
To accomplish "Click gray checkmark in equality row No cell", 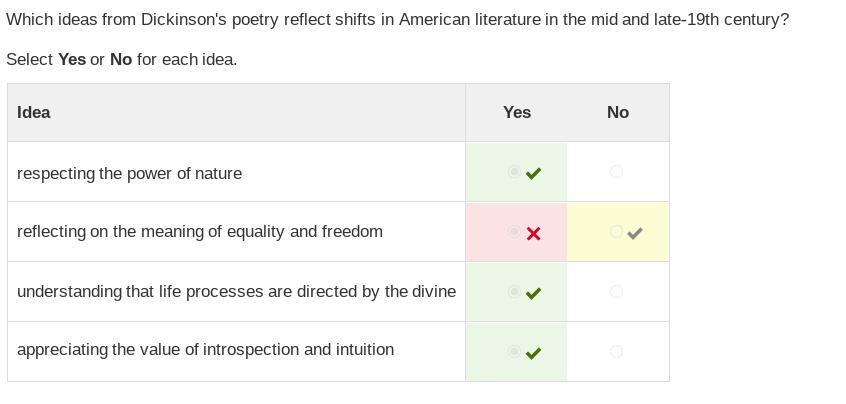I will (634, 233).
